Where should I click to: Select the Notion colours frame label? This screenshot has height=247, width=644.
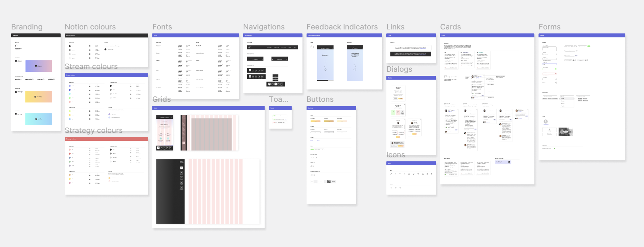[x=90, y=27]
